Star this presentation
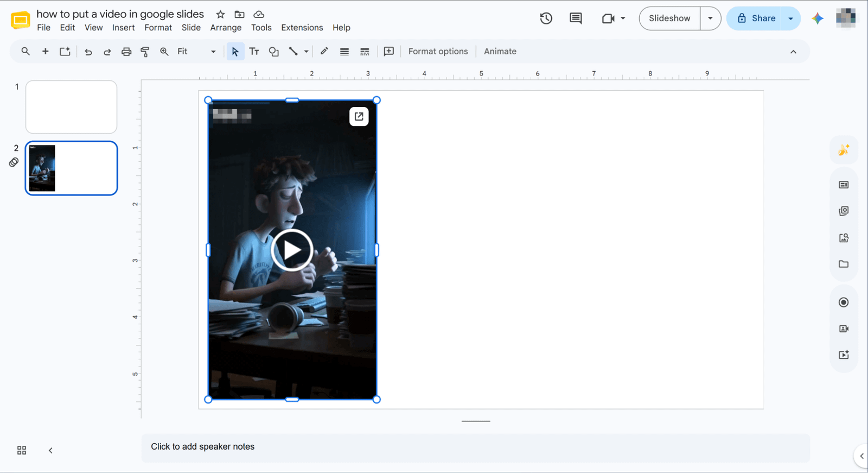 click(220, 14)
